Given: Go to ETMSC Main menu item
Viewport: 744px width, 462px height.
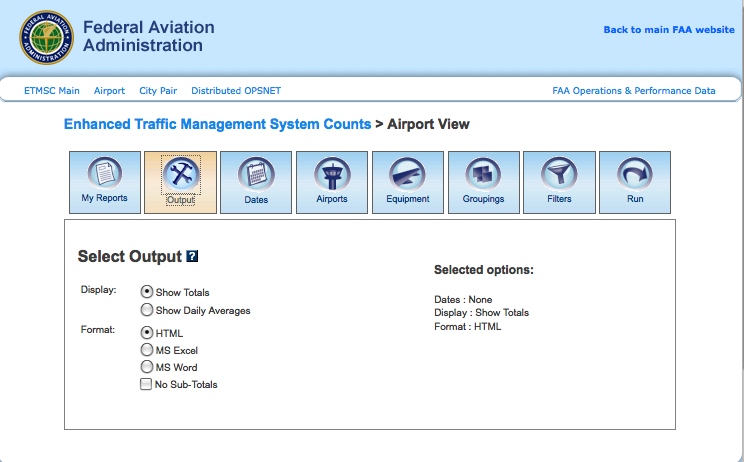Looking at the screenshot, I should point(52,91).
